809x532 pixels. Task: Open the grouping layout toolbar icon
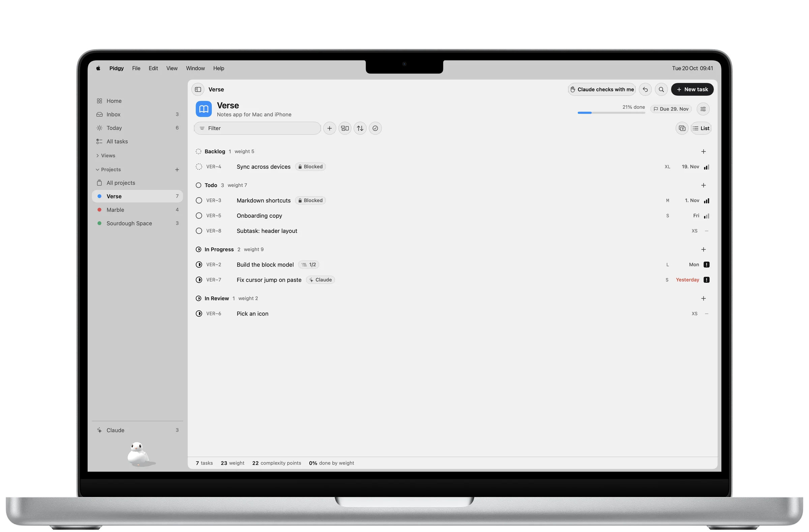point(345,128)
